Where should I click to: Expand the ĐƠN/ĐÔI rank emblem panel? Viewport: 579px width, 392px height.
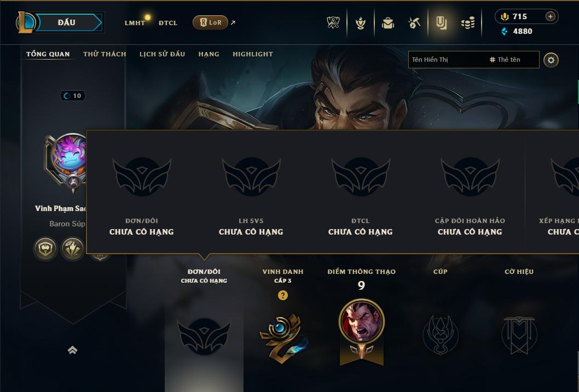click(204, 336)
